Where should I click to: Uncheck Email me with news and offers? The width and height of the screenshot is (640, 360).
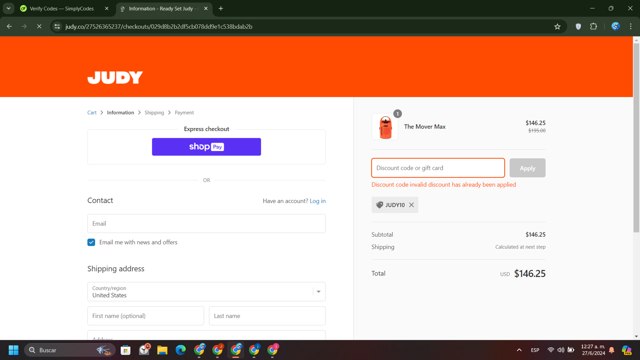[x=91, y=242]
